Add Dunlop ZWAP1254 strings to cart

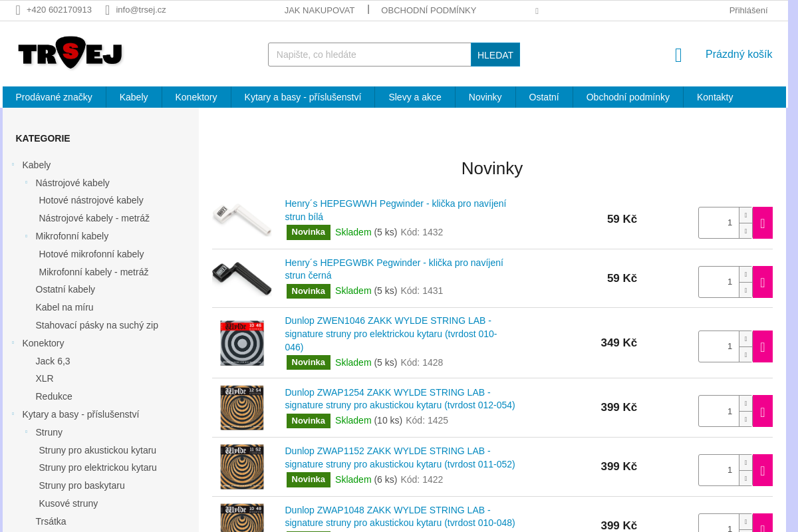(762, 411)
